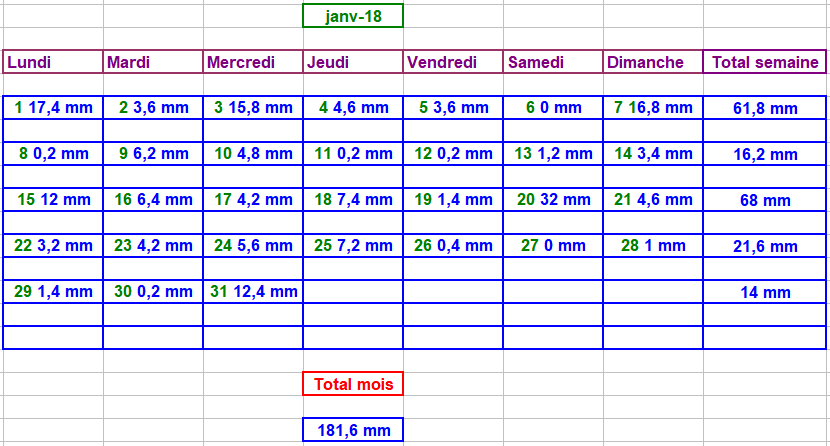Click the Dimanche column header

point(653,62)
